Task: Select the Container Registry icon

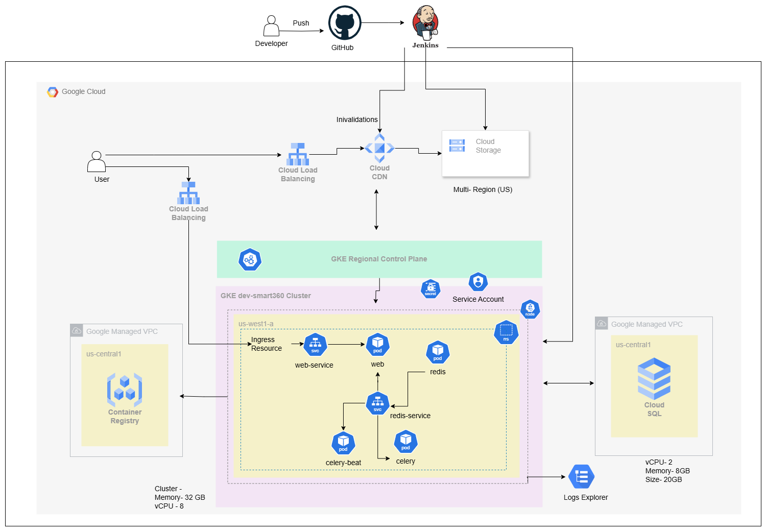Action: [x=125, y=390]
